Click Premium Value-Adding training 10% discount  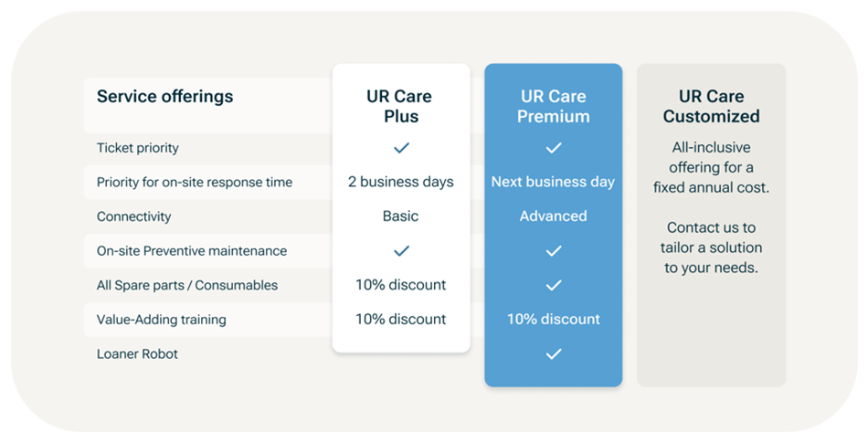pyautogui.click(x=554, y=320)
